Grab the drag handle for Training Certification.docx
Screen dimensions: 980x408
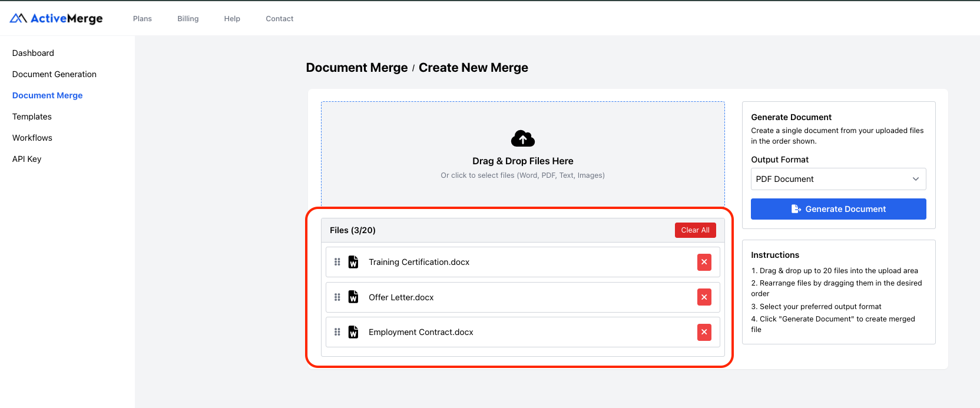coord(337,262)
